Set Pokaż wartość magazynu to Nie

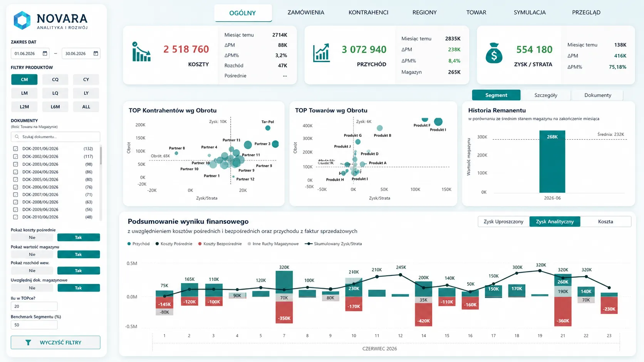click(32, 254)
